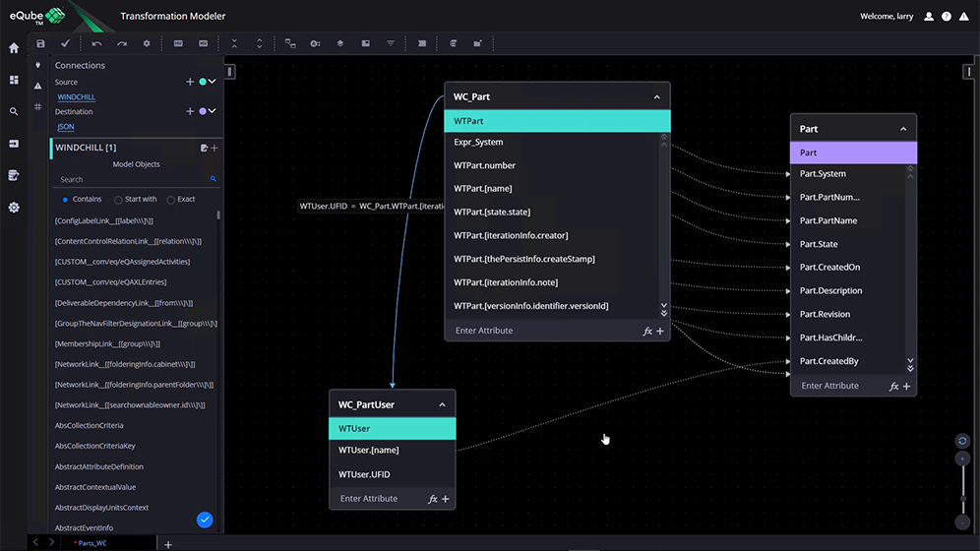Screen dimensions: 980x551
Task: Open the gear settings icon in left sidebar
Action: click(14, 208)
